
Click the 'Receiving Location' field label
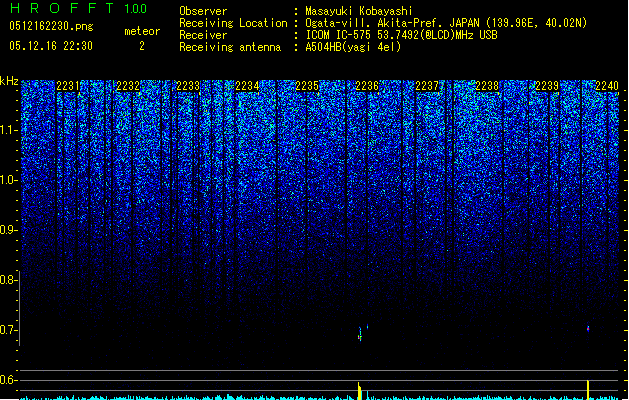233,23
